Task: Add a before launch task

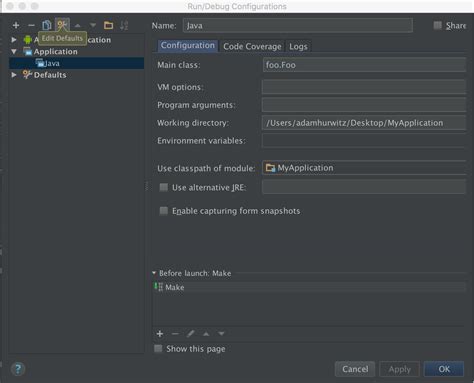Action: (160, 334)
